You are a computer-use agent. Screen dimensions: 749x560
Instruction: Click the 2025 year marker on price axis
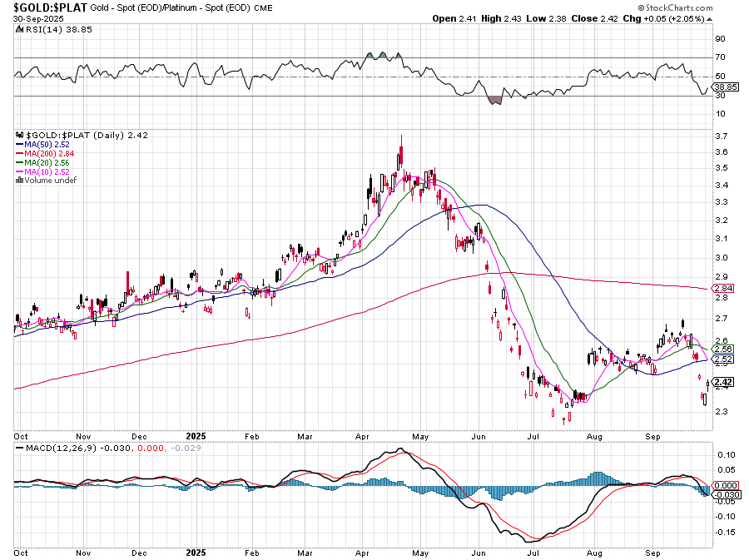[196, 435]
